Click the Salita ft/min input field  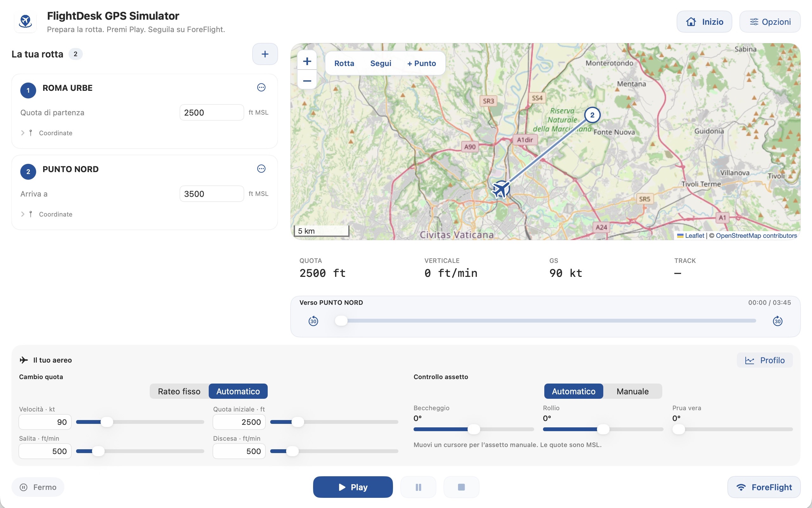[45, 451]
